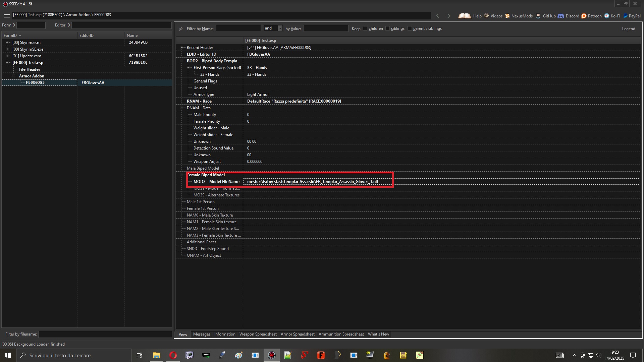644x362 pixels.
Task: Open the NexusMods link
Action: [x=519, y=16]
